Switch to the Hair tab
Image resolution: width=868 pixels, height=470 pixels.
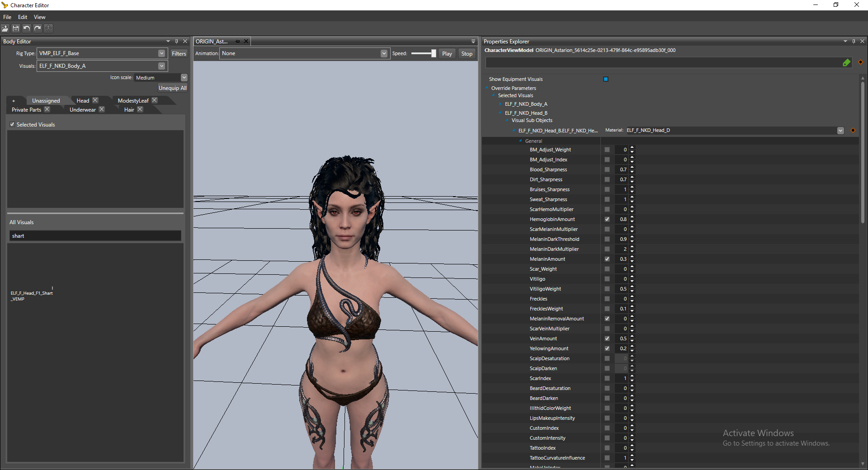129,110
